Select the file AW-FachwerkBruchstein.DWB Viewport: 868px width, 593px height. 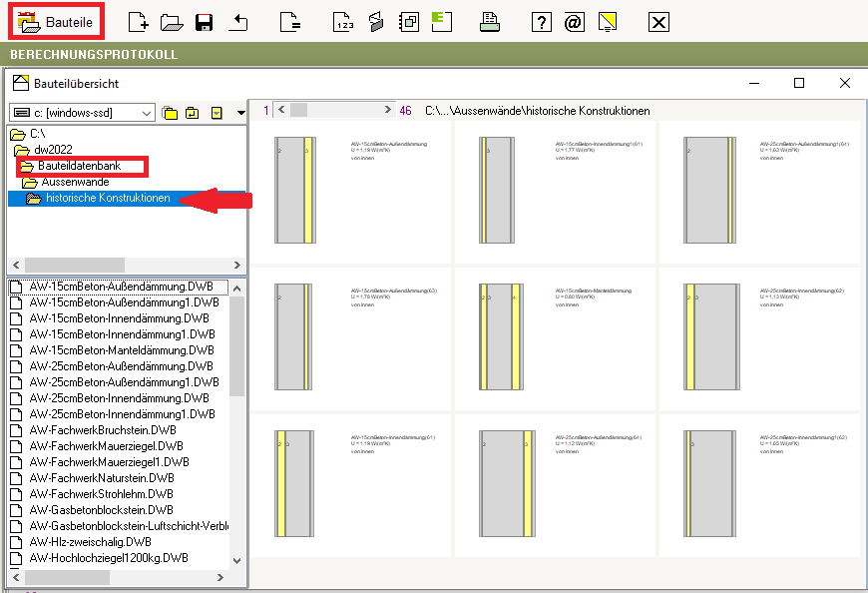click(x=103, y=430)
